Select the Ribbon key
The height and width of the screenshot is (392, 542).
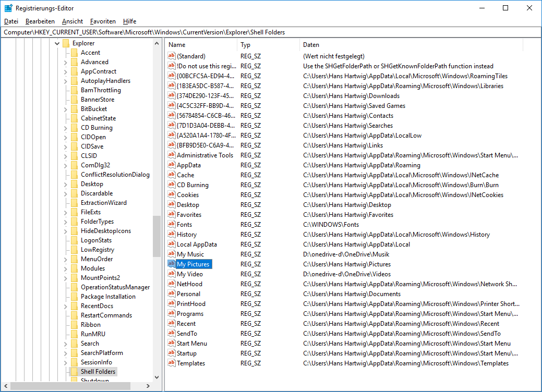coord(91,325)
